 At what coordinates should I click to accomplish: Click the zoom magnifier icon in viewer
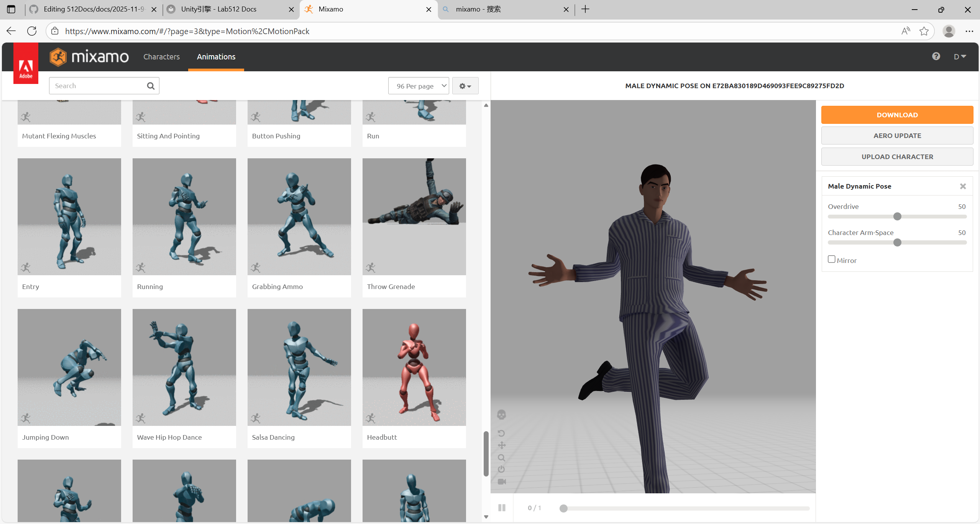pos(501,458)
